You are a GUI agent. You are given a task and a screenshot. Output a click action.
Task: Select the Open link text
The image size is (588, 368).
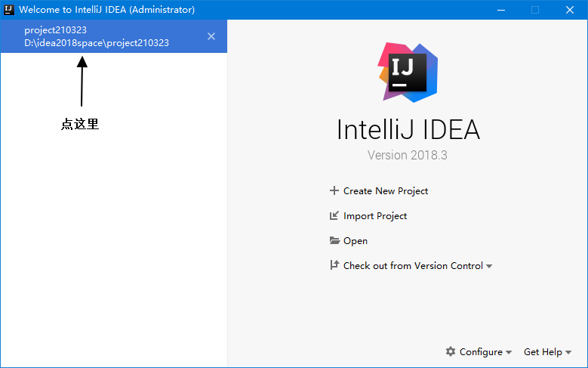(356, 241)
